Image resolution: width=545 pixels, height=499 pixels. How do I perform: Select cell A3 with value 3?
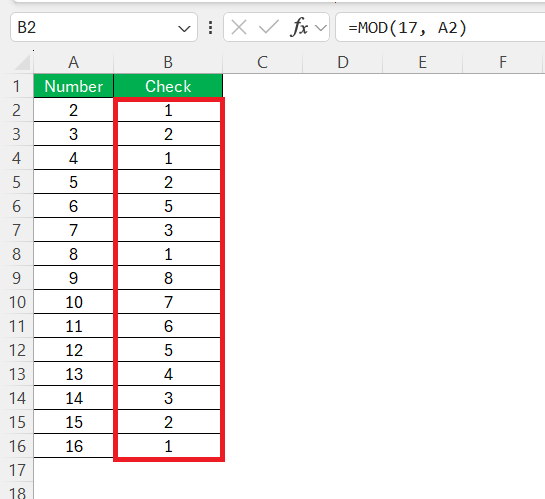click(73, 134)
